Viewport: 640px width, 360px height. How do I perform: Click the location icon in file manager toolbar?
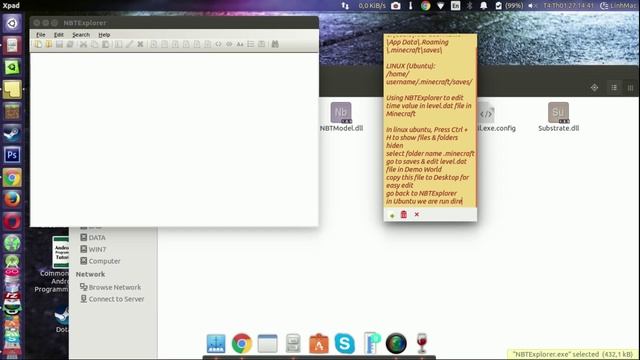[594, 88]
